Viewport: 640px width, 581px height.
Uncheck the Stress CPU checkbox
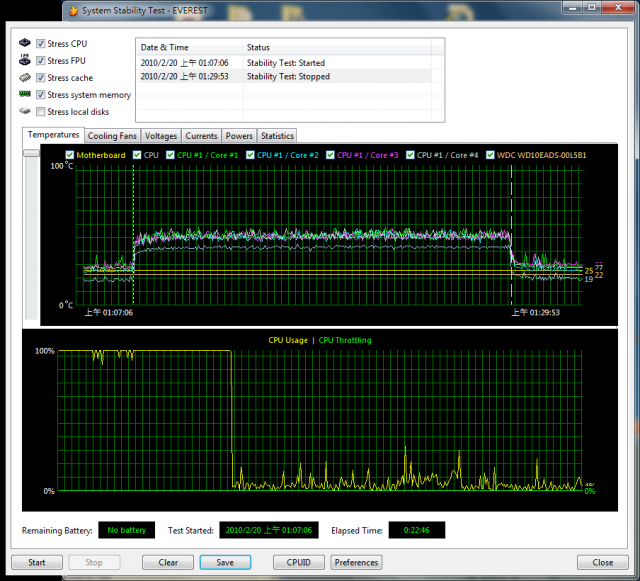[40, 44]
